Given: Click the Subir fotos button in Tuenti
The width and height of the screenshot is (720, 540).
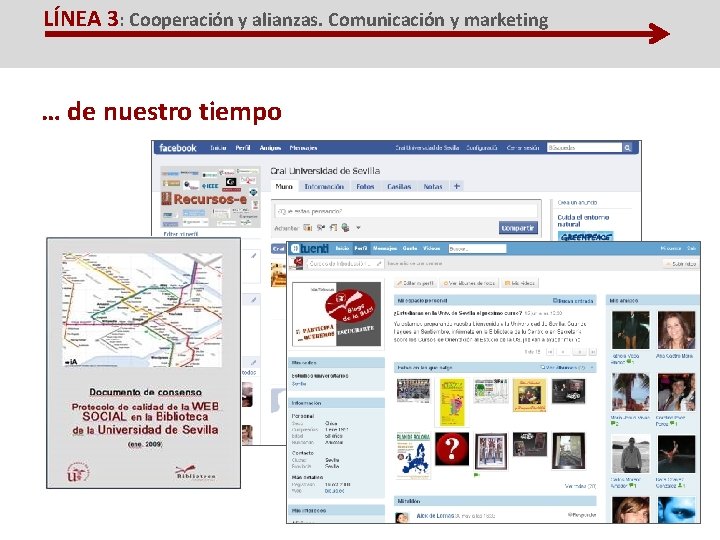Looking at the screenshot, I should [x=681, y=264].
